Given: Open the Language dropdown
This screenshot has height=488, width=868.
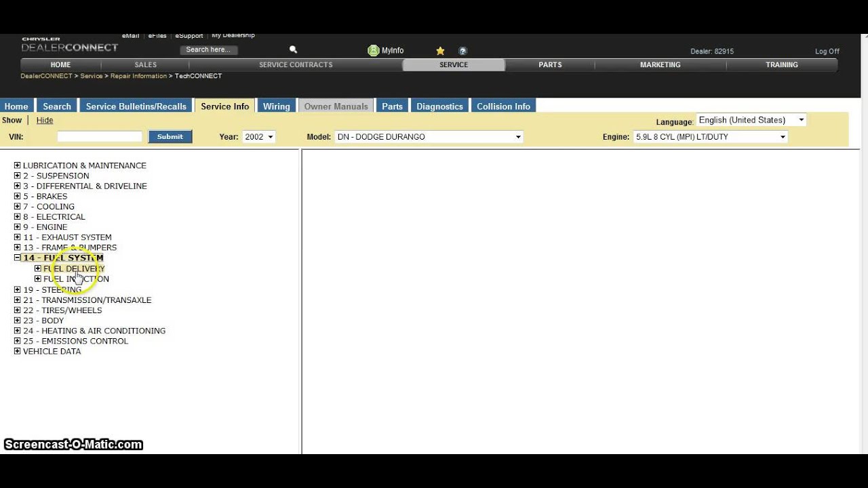Looking at the screenshot, I should coord(751,120).
